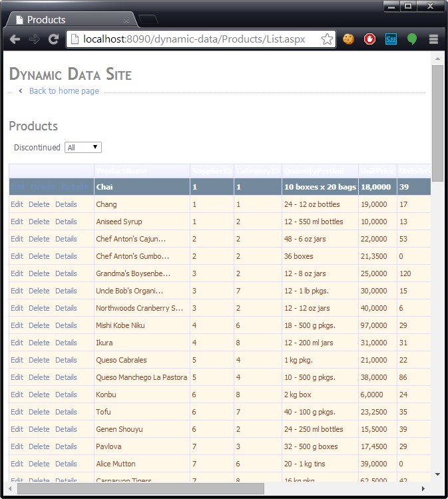Screen dimensions: 448x499
Task: Click the '2 kg box' quantity cell
Action: (x=320, y=395)
